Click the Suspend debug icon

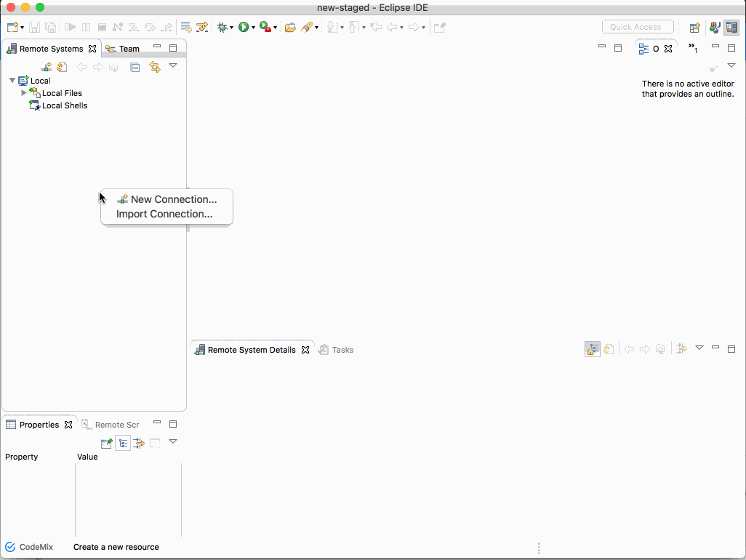tap(86, 27)
